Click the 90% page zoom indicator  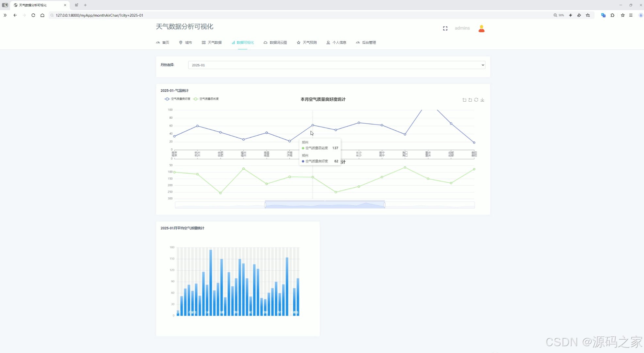tap(559, 15)
